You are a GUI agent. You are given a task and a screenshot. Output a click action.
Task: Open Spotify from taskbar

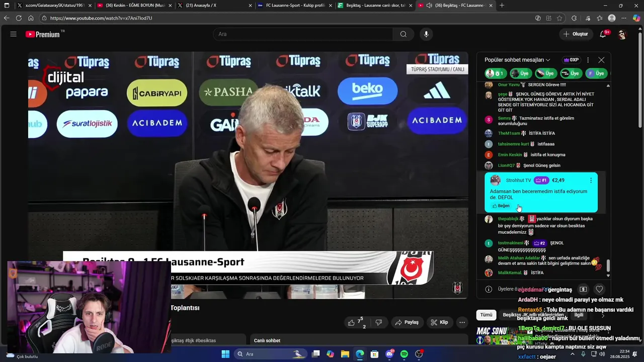(404, 354)
